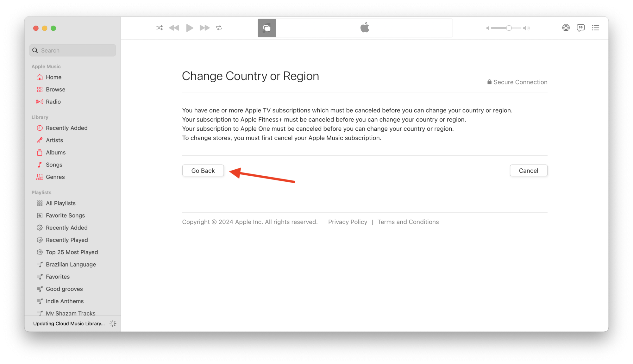The image size is (633, 364).
Task: Go to previous track
Action: click(x=174, y=28)
